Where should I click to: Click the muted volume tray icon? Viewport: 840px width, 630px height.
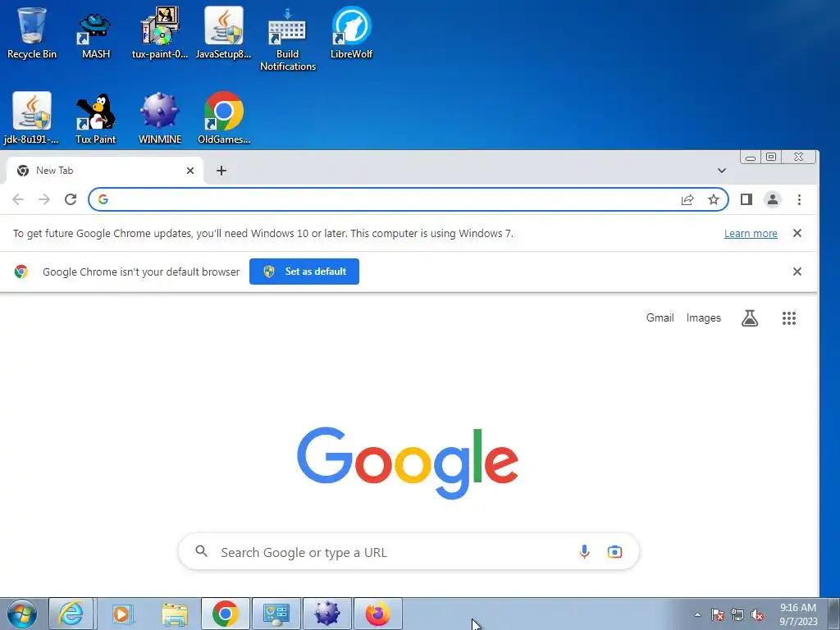(757, 614)
